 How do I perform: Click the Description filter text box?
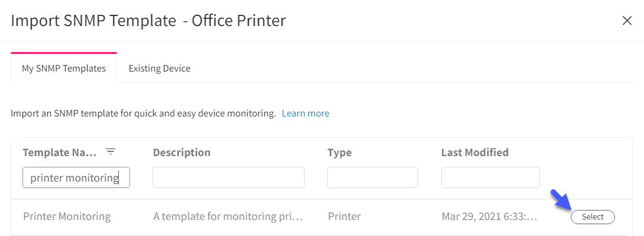pyautogui.click(x=228, y=177)
